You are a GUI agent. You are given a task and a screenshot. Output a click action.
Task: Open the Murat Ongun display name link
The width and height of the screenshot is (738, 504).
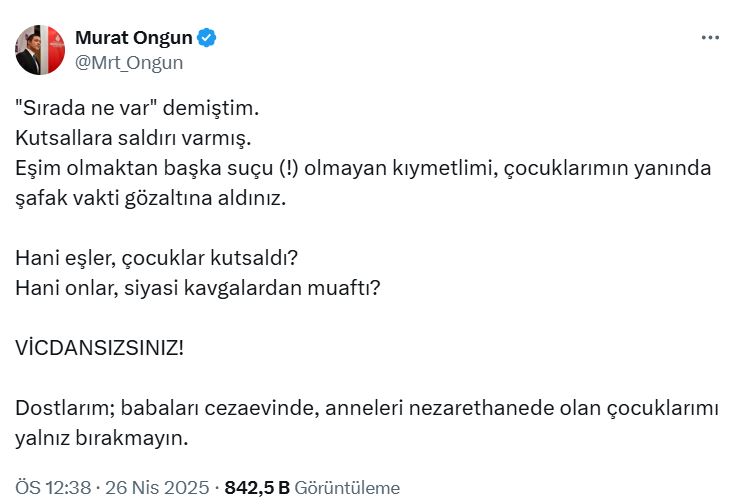pos(134,38)
